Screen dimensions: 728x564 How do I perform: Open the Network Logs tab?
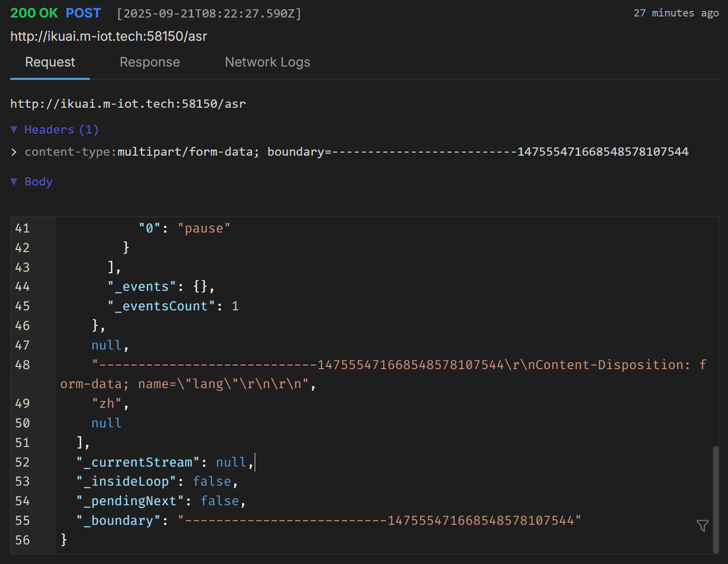[267, 62]
